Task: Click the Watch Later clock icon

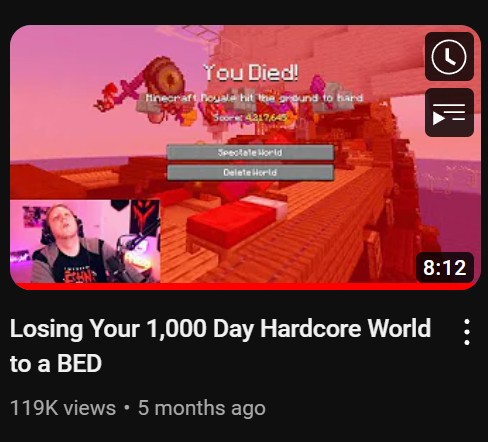Action: [449, 57]
